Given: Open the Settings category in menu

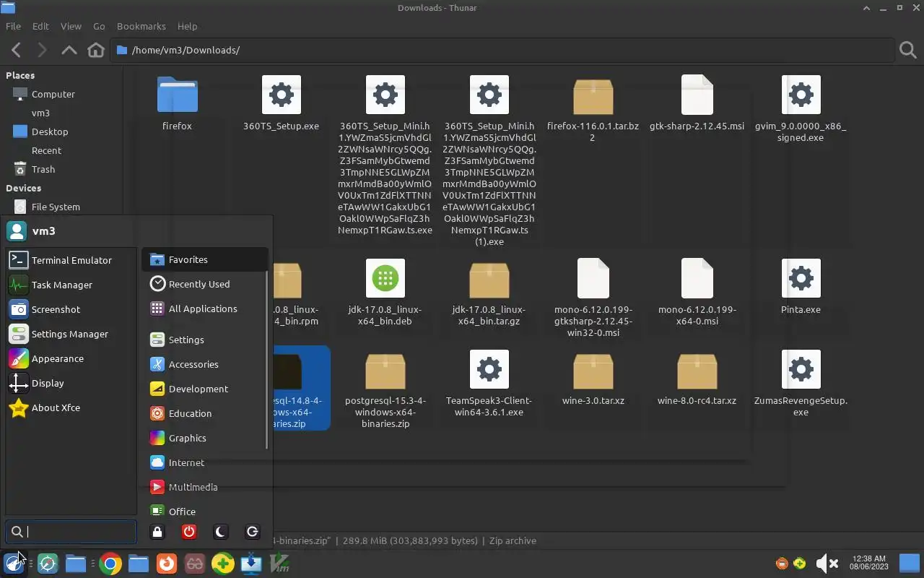Looking at the screenshot, I should [x=205, y=340].
